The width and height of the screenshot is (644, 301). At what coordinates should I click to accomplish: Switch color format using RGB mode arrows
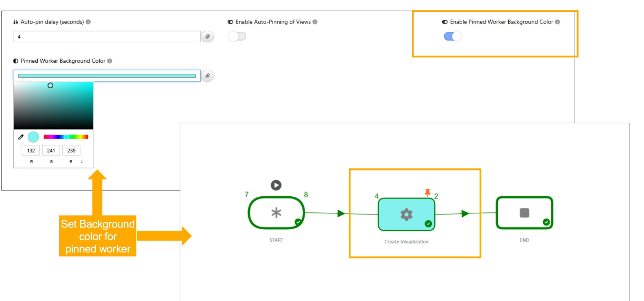click(x=82, y=161)
